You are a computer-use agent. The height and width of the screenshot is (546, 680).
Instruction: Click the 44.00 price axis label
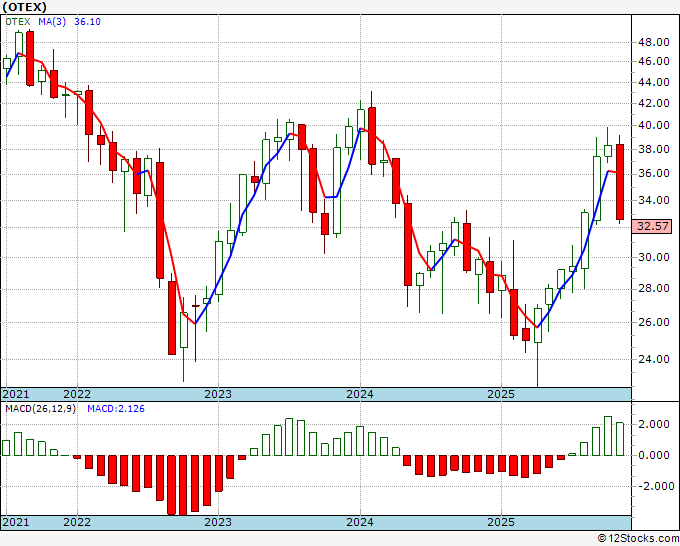654,82
